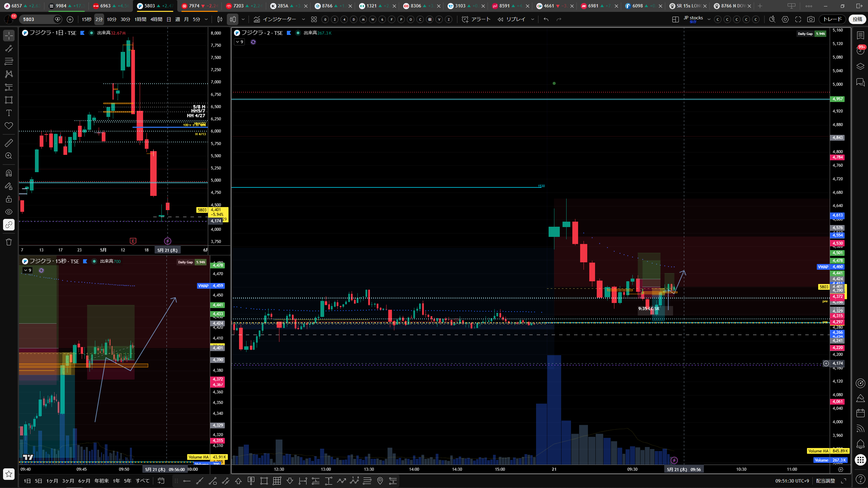
Task: Open the watchlist panel icon
Action: pyautogui.click(x=860, y=35)
